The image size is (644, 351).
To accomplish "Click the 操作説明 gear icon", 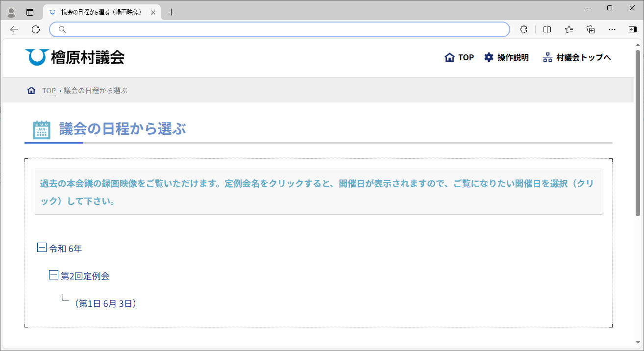I will [x=489, y=57].
